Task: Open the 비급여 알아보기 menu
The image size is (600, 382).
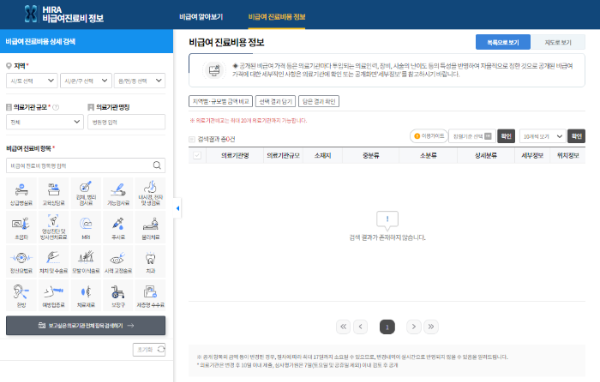Action: click(x=201, y=17)
